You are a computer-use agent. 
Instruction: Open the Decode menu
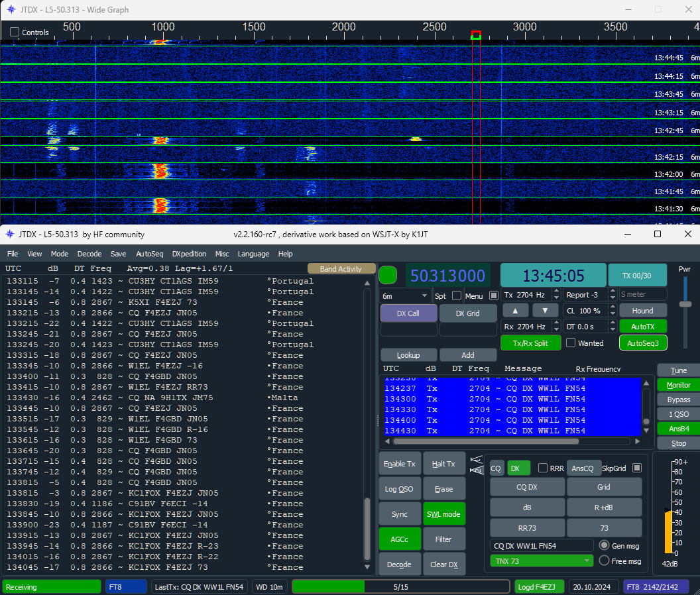click(89, 254)
